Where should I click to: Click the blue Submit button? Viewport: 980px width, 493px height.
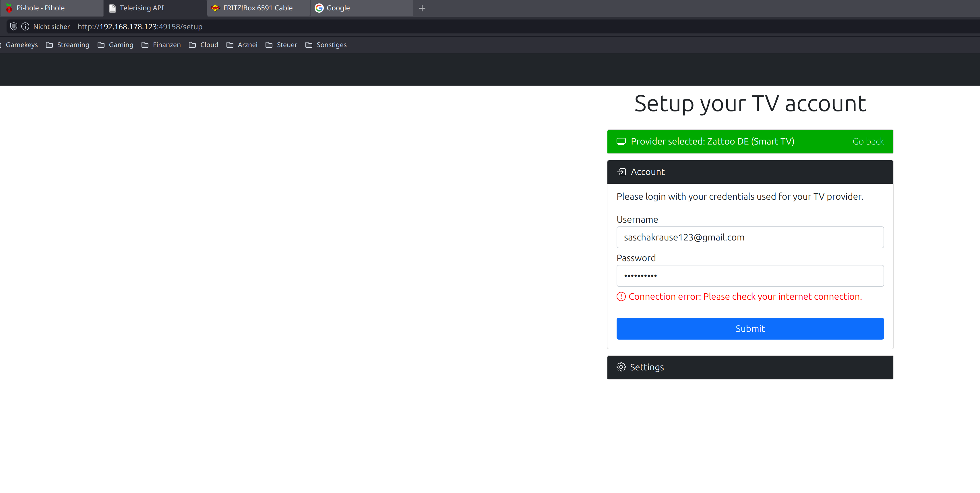pos(750,329)
